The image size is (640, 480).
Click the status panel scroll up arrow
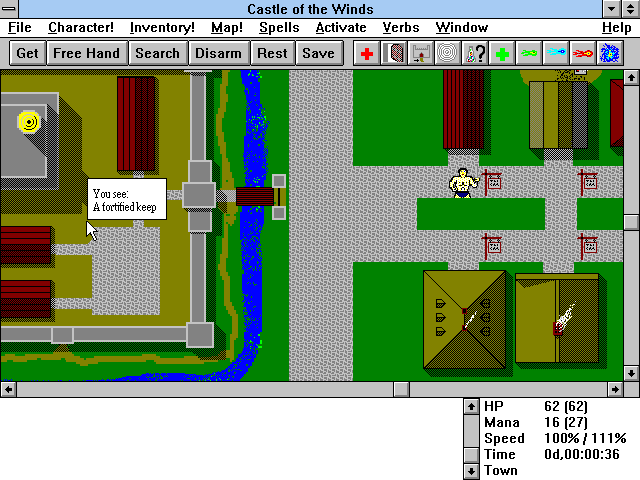(x=471, y=407)
